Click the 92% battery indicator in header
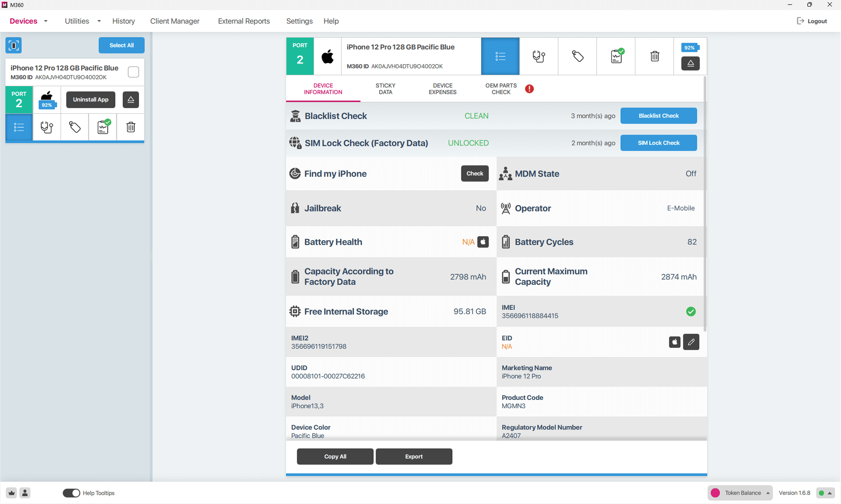 690,48
